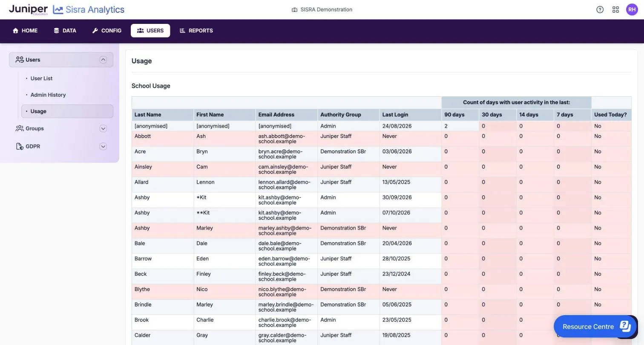
Task: Open the Resource Centre button
Action: (x=594, y=326)
